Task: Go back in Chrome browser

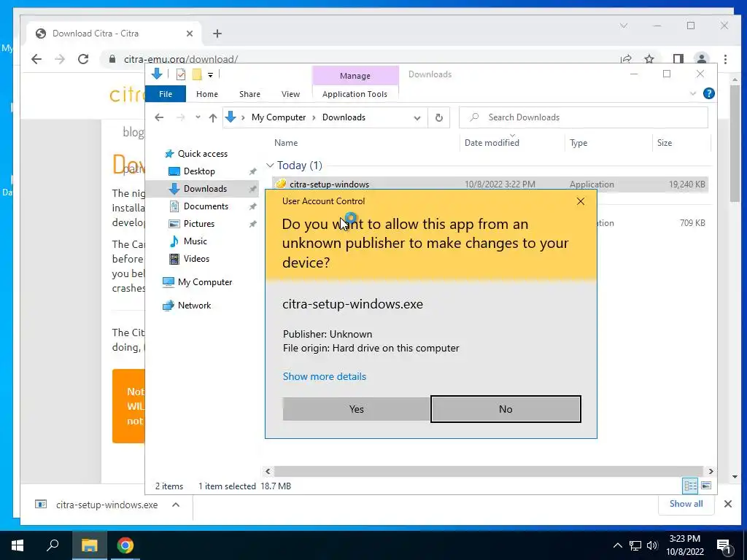Action: [36, 59]
